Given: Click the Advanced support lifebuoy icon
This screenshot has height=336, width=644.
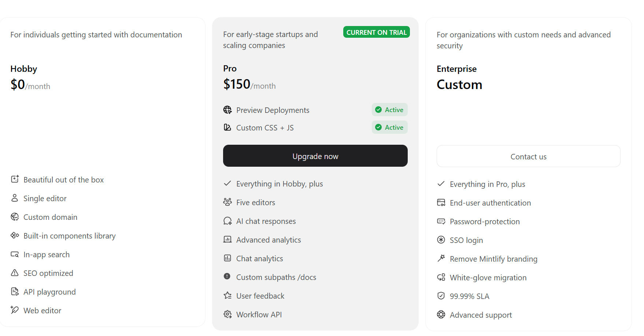Looking at the screenshot, I should [441, 315].
